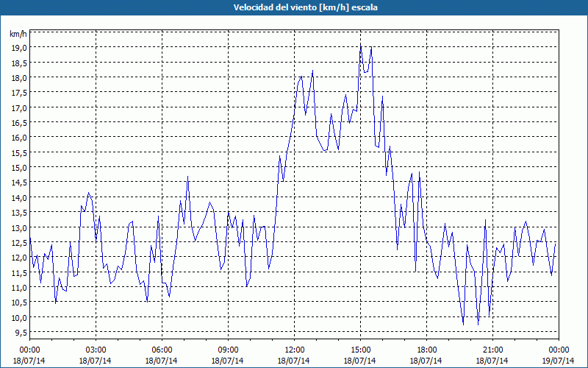Click the chart title 'Velocidad del viento [km/h] escala'
Screen dimensions: 588x368
tap(305, 7)
